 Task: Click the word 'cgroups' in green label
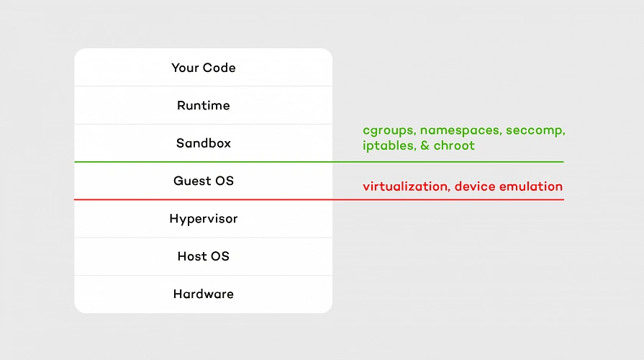388,131
